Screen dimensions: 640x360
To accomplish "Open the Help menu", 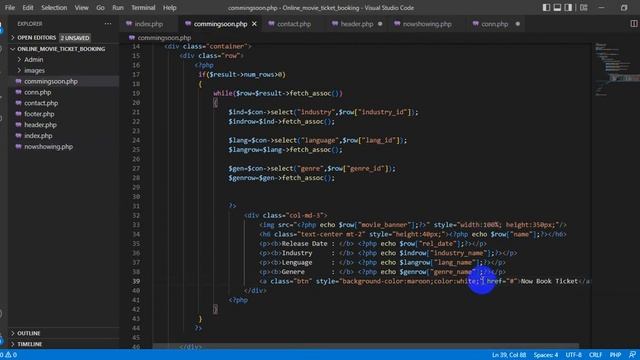I will click(x=169, y=8).
